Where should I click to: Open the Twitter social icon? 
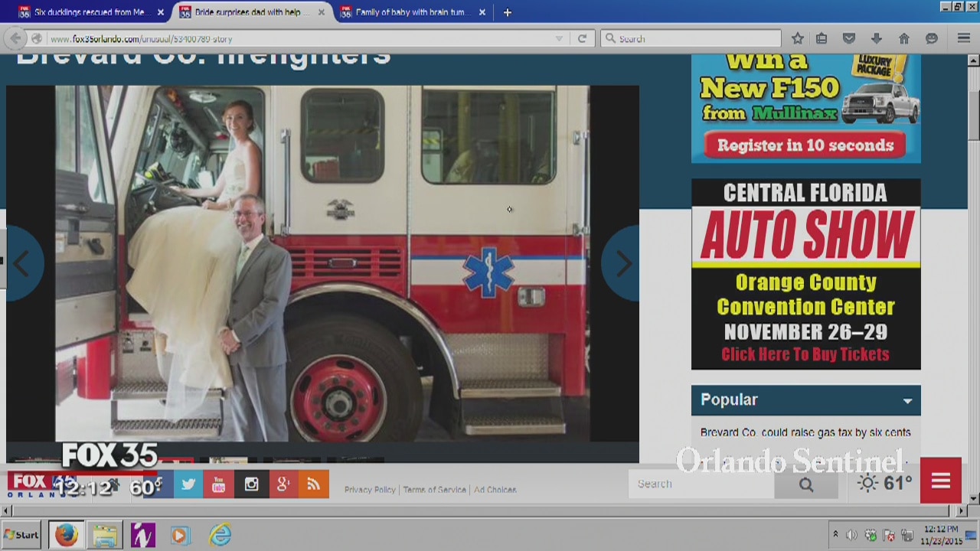[x=188, y=484]
